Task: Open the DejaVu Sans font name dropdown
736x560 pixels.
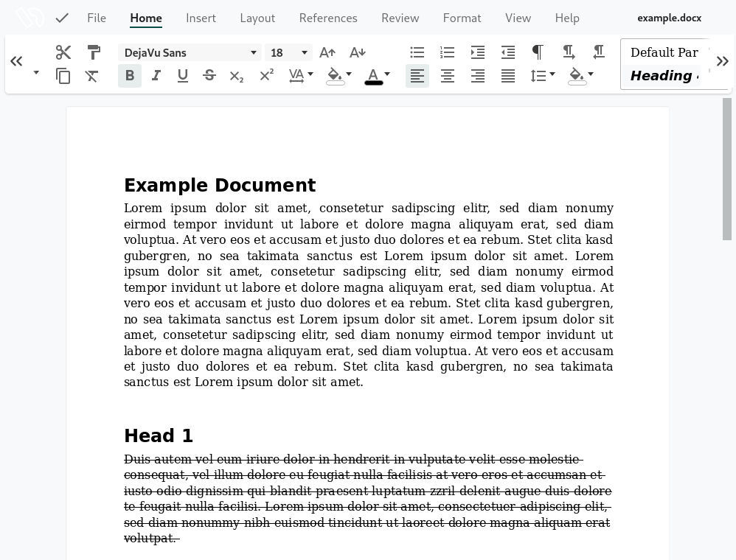Action: [253, 53]
